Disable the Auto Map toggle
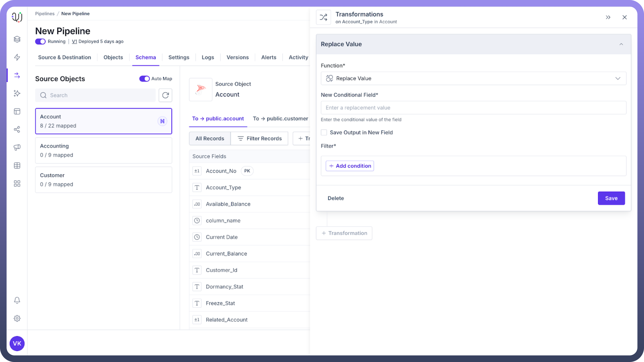The image size is (644, 362). 144,79
